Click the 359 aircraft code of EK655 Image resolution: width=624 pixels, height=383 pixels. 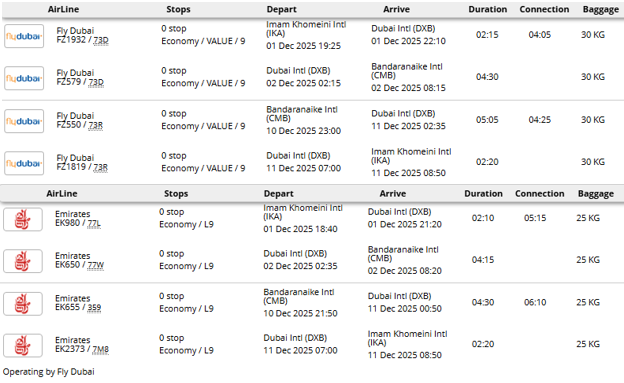coord(94,308)
